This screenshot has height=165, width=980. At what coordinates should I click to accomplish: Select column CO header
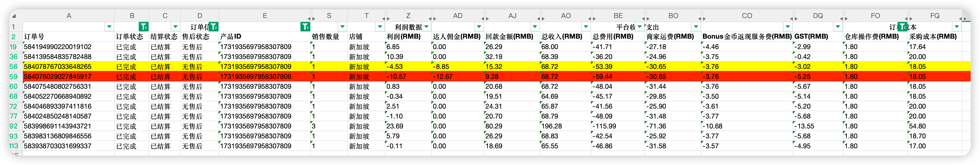pos(747,16)
